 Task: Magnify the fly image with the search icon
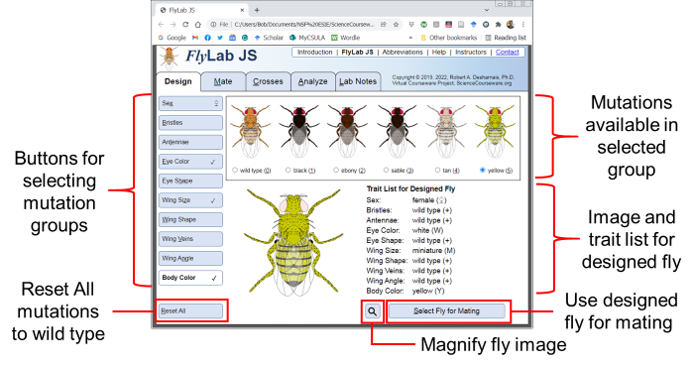click(372, 311)
